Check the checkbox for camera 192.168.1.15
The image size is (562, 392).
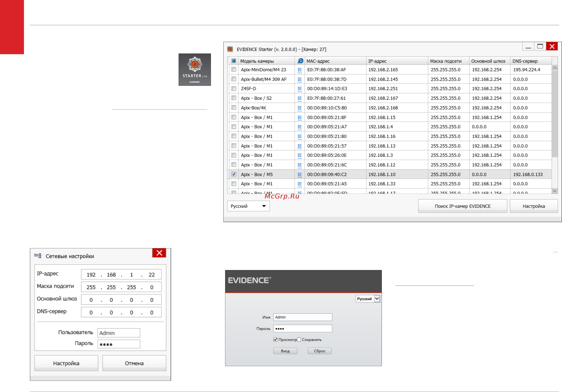[x=234, y=117]
